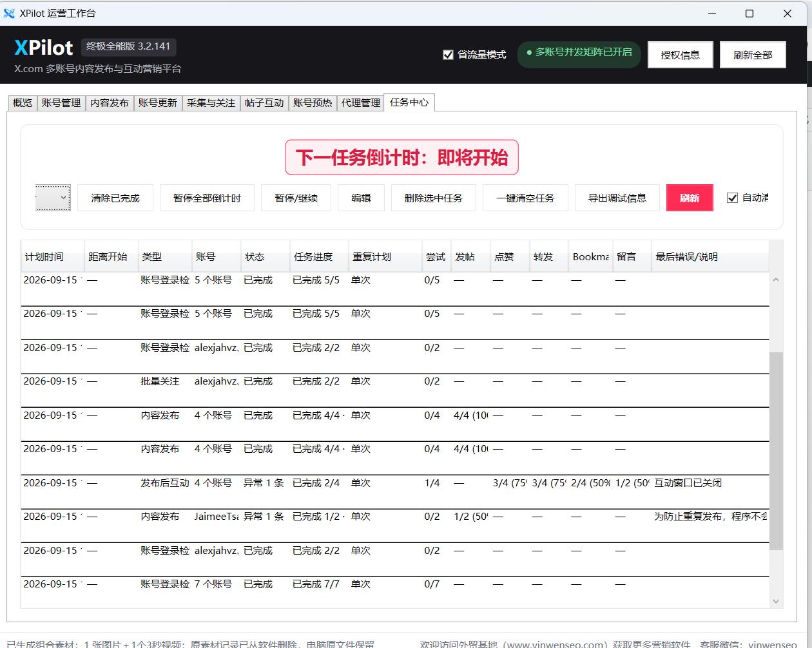Sort by the 距离开始 column header
Screen dimensions: 812x648
pos(111,256)
